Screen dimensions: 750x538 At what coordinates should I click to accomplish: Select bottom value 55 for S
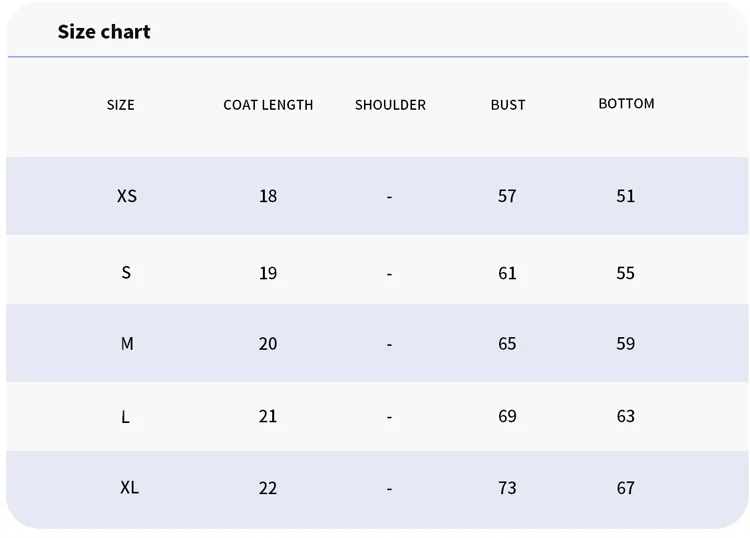tap(626, 273)
